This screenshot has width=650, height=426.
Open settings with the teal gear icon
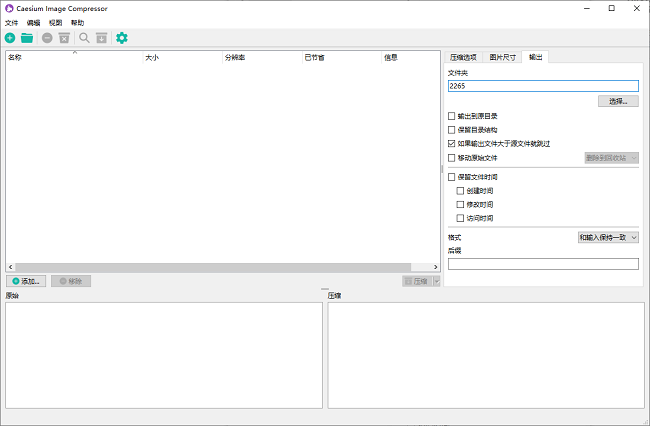(122, 38)
